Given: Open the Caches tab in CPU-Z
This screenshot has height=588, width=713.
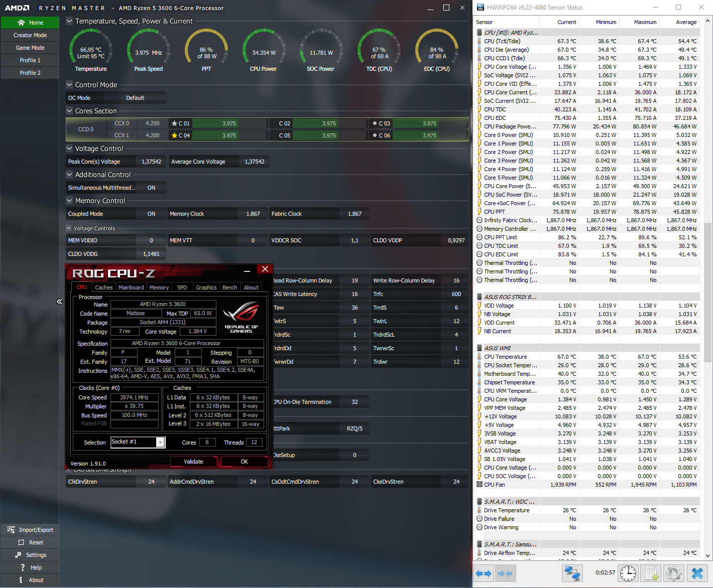Looking at the screenshot, I should click(104, 287).
